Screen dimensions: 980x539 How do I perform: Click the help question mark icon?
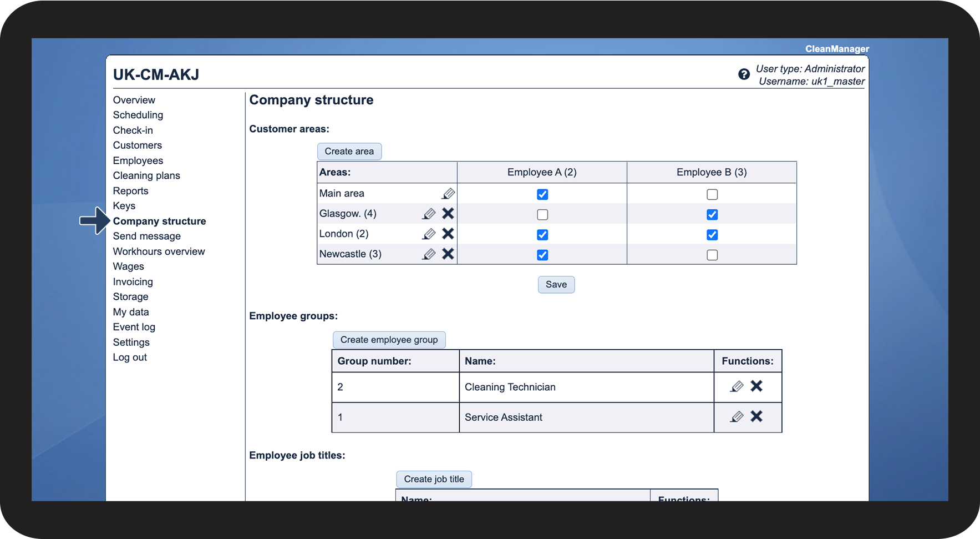(744, 74)
